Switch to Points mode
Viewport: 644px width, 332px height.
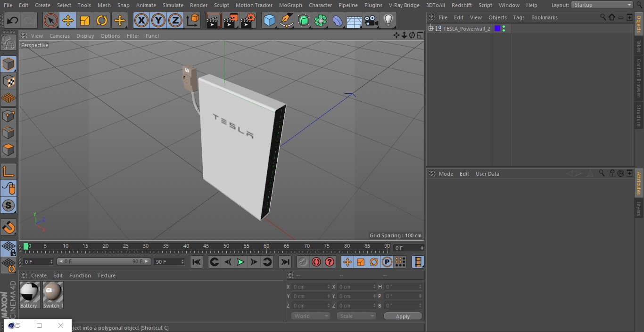(8, 116)
